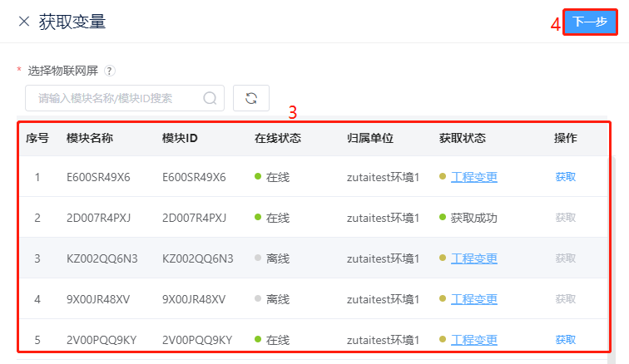The image size is (629, 364).
Task: Open 工程变更 link for E600SR49X6
Action: pos(474,177)
